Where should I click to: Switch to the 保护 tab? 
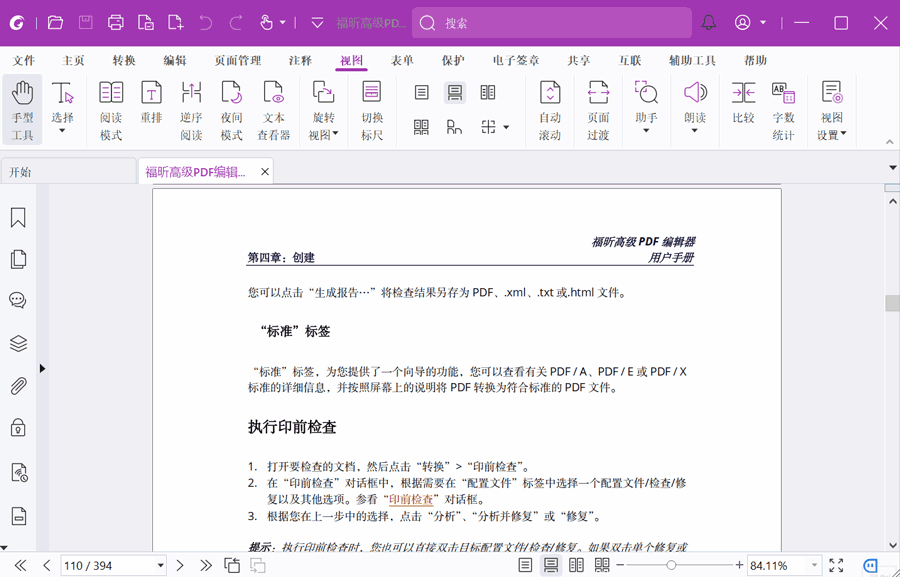453,60
